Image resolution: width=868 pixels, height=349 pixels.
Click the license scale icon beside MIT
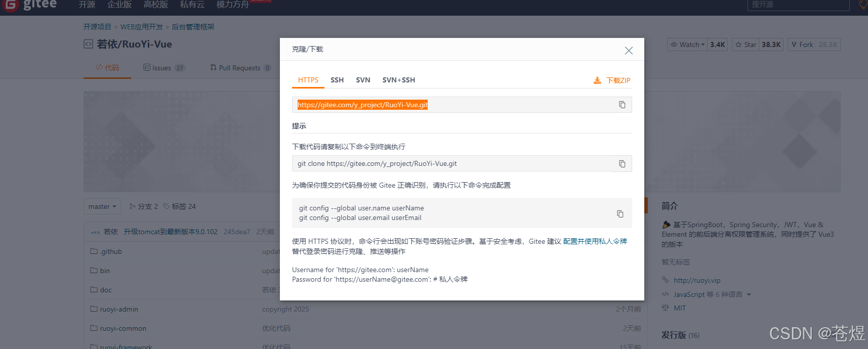coord(665,308)
